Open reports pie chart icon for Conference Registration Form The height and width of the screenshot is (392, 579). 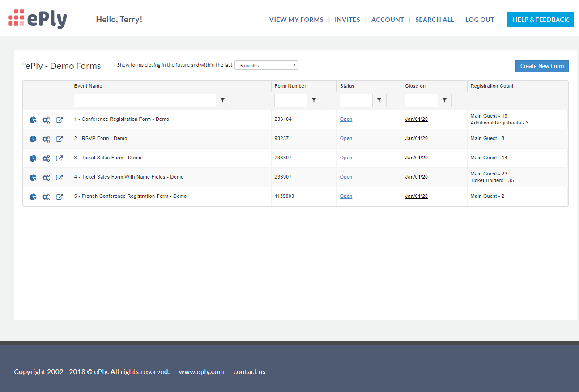pyautogui.click(x=33, y=120)
